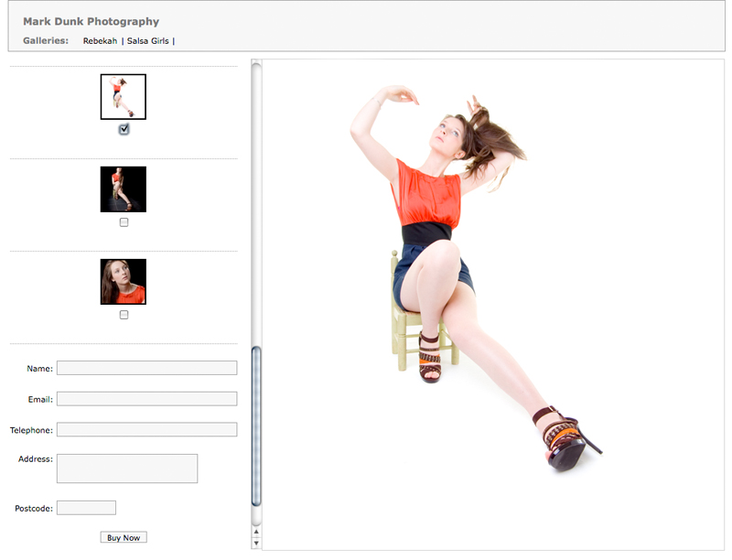Click the large preview photo
This screenshot has width=732, height=560.
493,305
